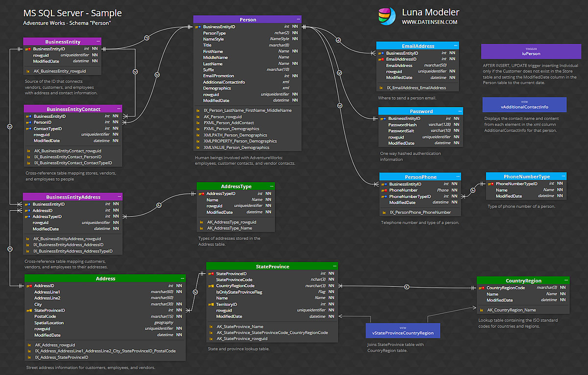Click key icon beside AddressID in Address table
Viewport: 588px width, 375px height.
pyautogui.click(x=29, y=285)
